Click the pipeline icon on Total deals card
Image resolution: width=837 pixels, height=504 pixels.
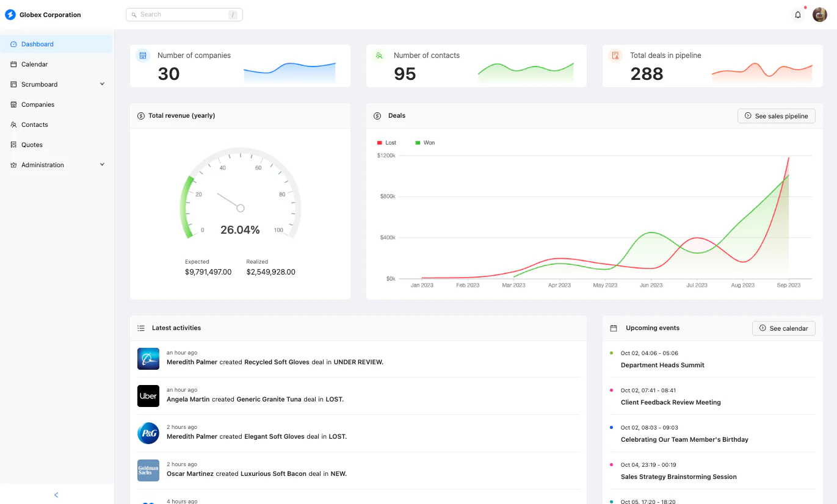pos(615,55)
